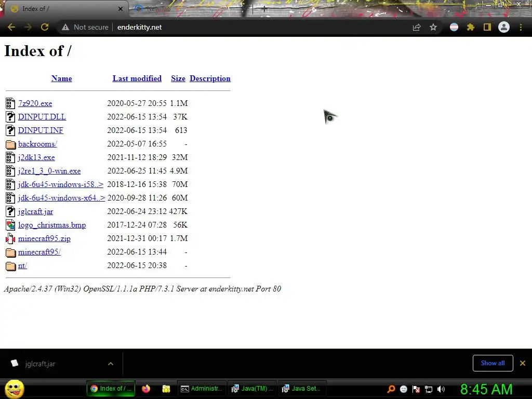
Task: Open the backrooms/ directory
Action: pyautogui.click(x=37, y=144)
